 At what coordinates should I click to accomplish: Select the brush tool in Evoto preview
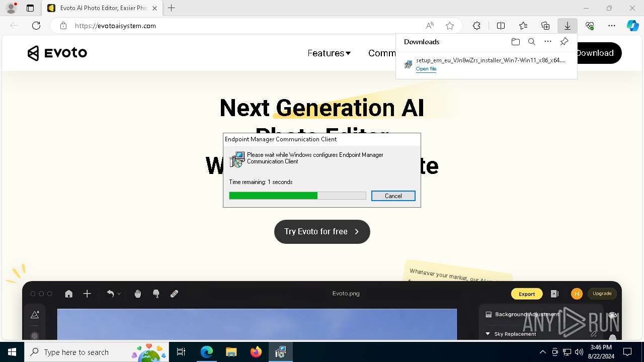[156, 294]
